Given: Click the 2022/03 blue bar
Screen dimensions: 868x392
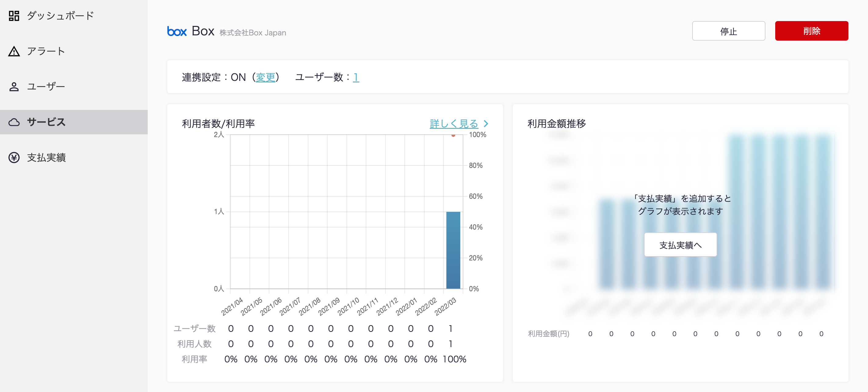Looking at the screenshot, I should pyautogui.click(x=453, y=250).
